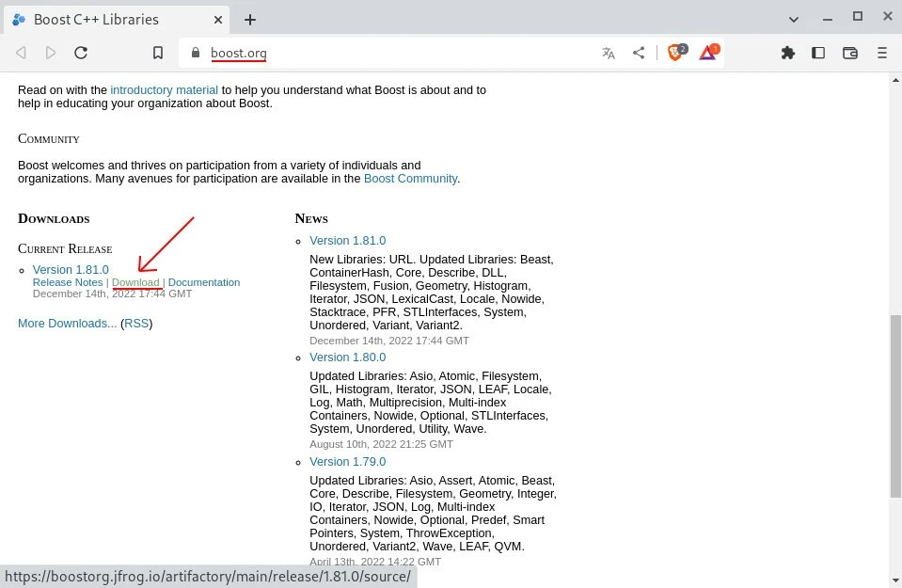Click the share icon in the address bar
Image resolution: width=902 pixels, height=588 pixels.
(x=639, y=53)
